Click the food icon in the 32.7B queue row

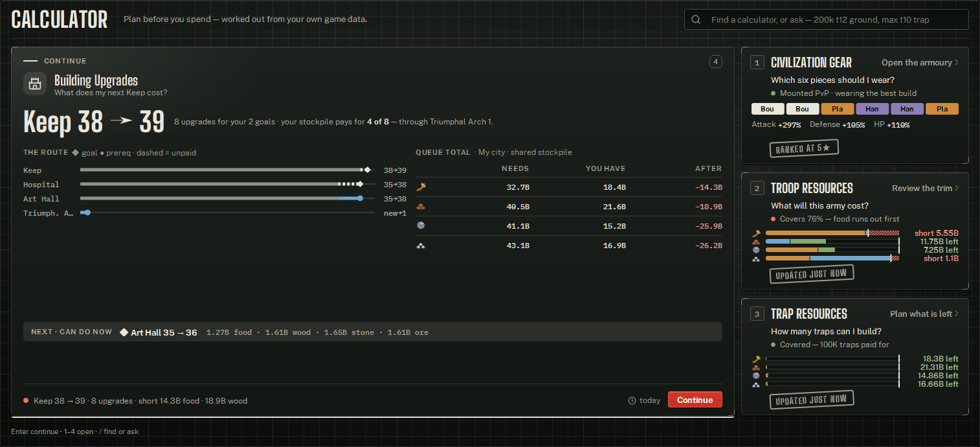(421, 187)
